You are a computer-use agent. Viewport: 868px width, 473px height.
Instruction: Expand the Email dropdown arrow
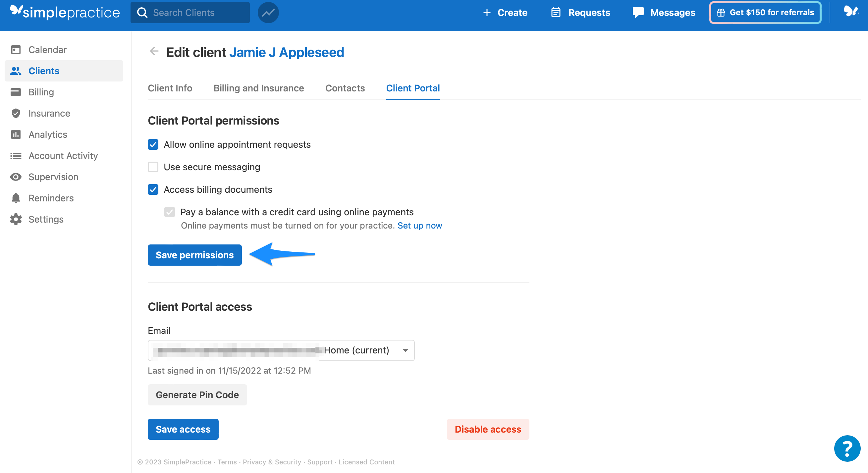pyautogui.click(x=406, y=350)
